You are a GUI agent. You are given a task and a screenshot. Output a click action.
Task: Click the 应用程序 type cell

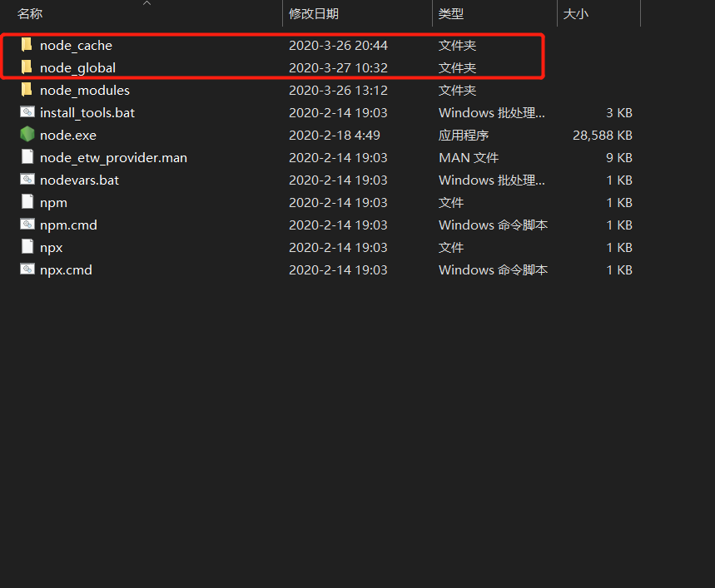[464, 136]
